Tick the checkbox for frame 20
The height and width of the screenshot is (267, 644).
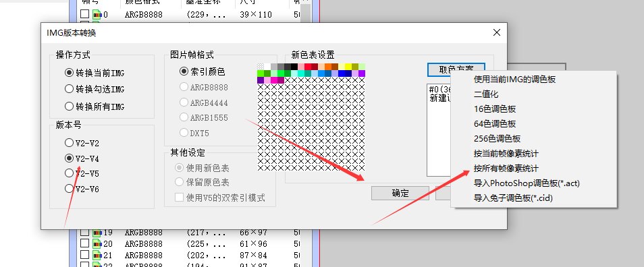(84, 243)
